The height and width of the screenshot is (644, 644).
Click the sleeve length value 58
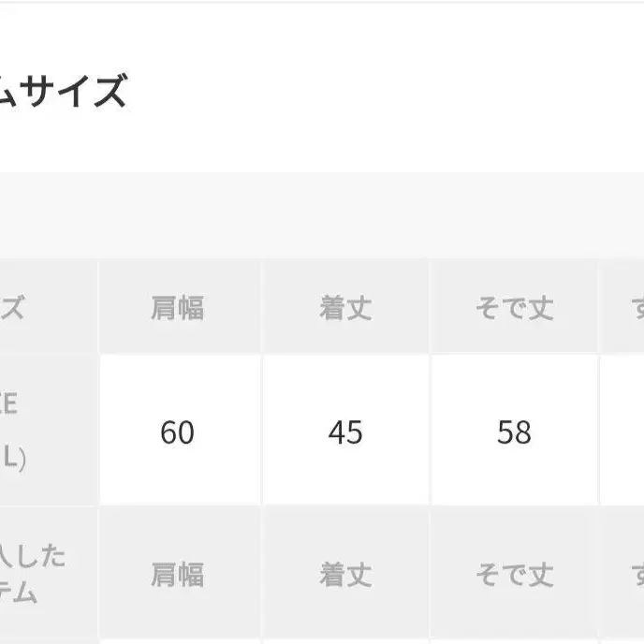tap(514, 432)
